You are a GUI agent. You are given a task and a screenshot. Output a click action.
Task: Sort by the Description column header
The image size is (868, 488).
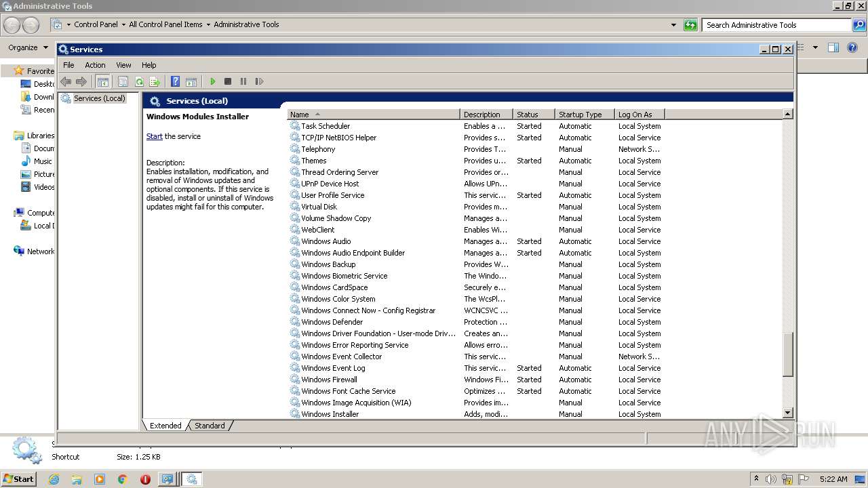pyautogui.click(x=486, y=115)
